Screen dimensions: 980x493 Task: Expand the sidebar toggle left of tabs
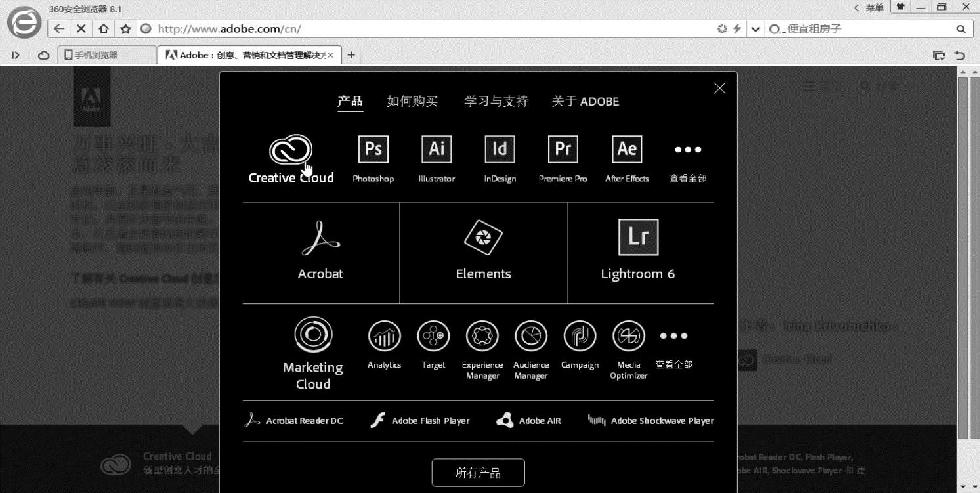click(x=16, y=55)
